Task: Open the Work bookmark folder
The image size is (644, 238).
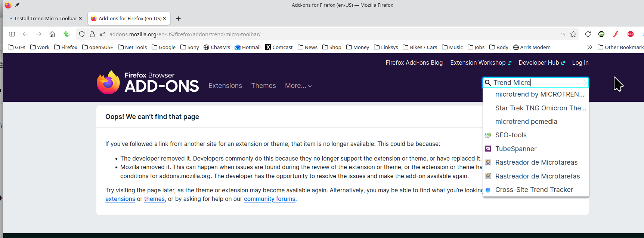Action: point(40,47)
